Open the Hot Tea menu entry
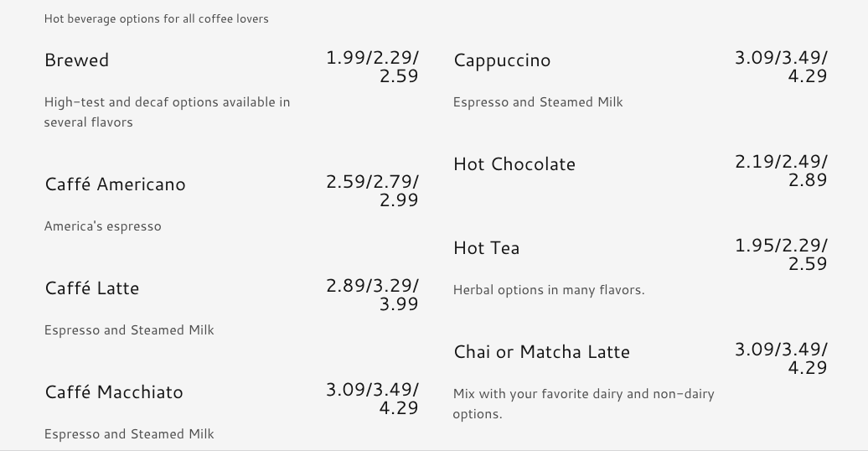Viewport: 868px width, 451px height. tap(486, 248)
